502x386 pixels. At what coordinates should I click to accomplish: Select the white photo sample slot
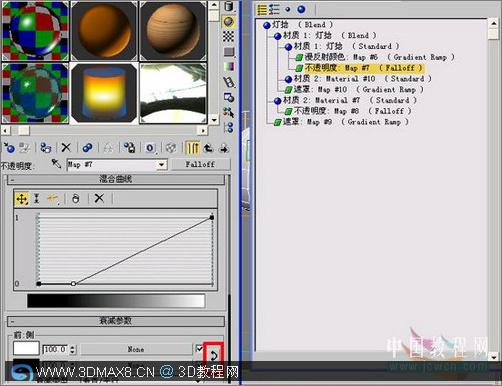click(x=173, y=93)
